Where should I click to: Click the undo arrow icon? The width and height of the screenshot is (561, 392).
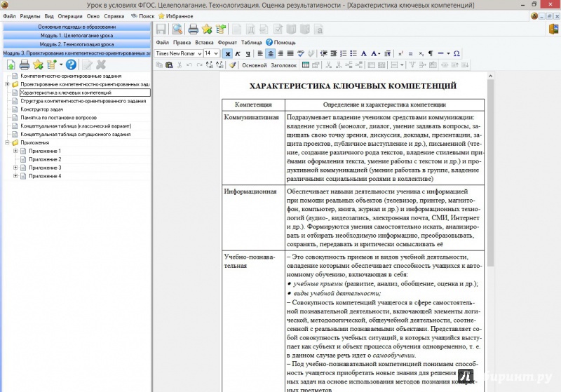(x=189, y=65)
